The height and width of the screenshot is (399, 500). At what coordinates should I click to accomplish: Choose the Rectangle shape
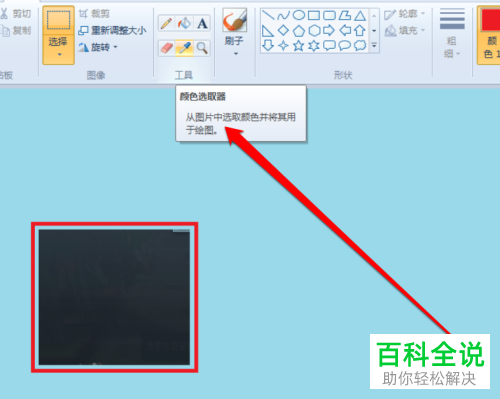pos(314,15)
